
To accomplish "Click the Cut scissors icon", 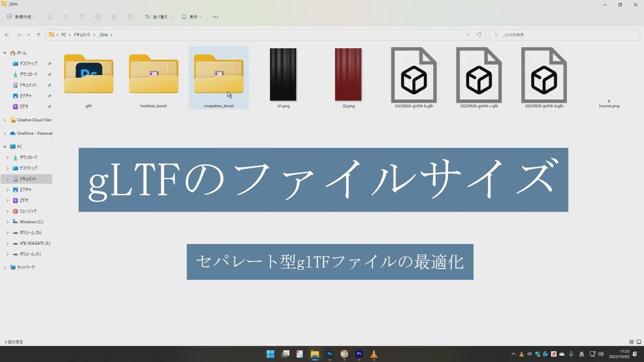I will (50, 17).
